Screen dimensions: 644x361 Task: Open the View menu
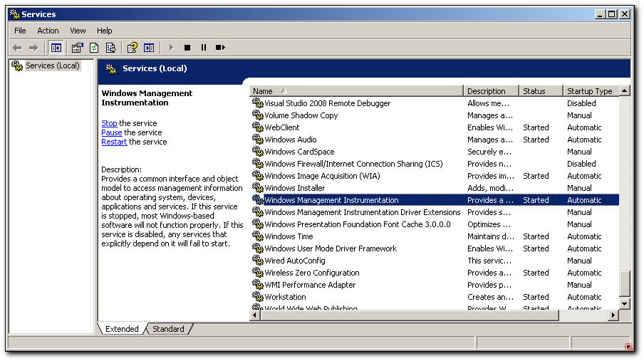[78, 31]
